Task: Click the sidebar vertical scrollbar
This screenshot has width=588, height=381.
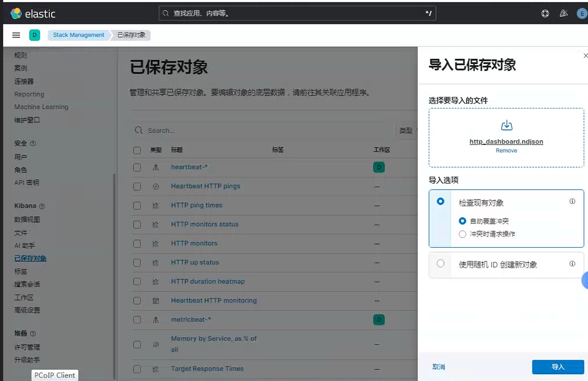Action: click(x=114, y=275)
